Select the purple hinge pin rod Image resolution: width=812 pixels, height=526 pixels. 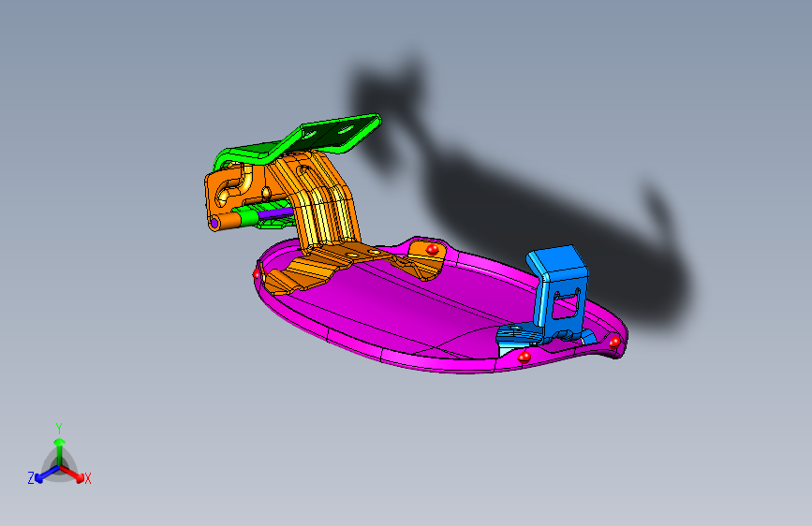coord(274,213)
